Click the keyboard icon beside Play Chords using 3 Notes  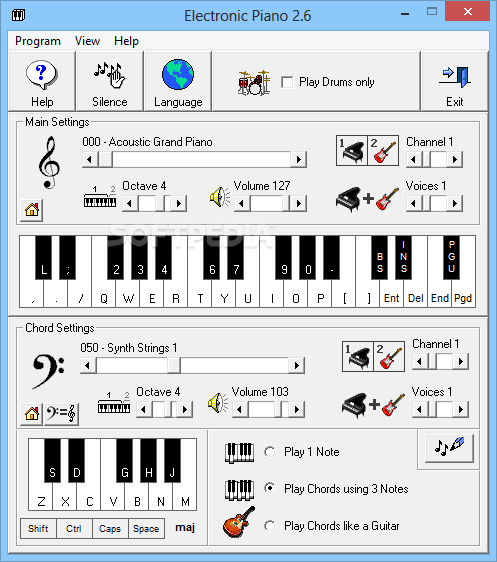coord(239,490)
